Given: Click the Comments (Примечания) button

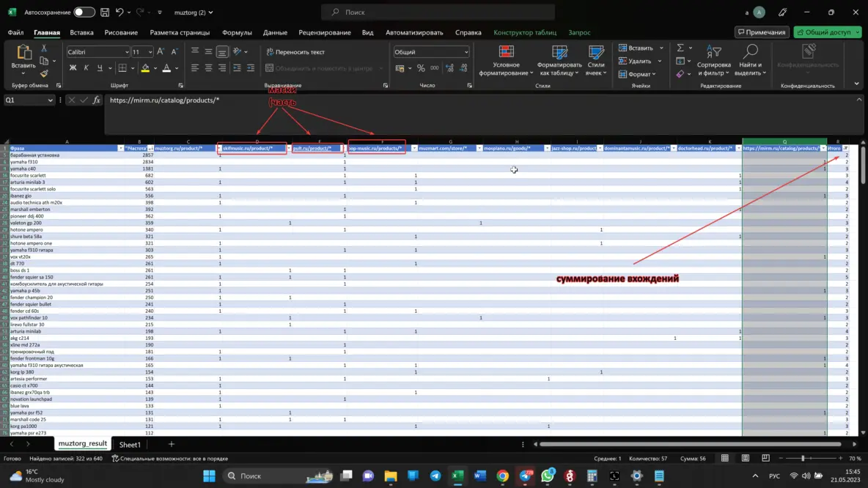Looking at the screenshot, I should click(761, 32).
